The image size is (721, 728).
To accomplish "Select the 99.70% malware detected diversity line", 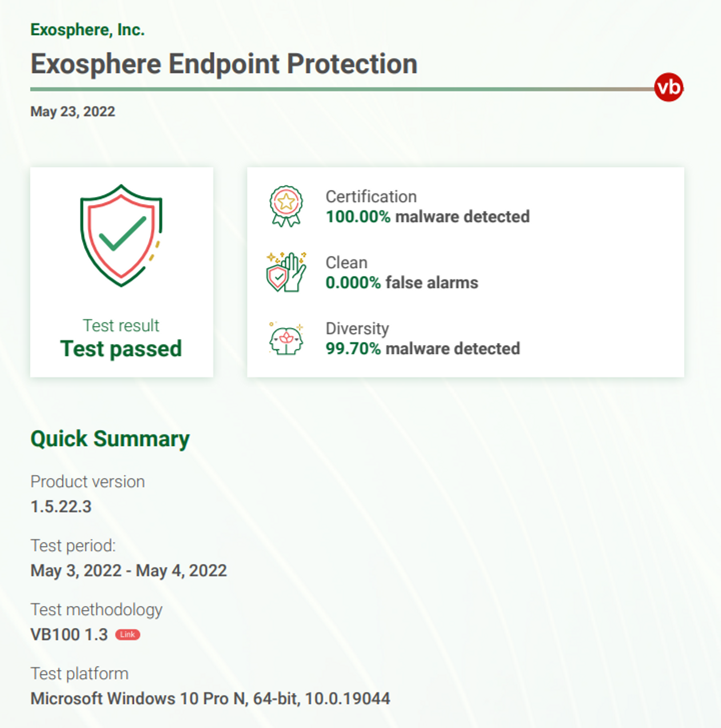I will pyautogui.click(x=423, y=348).
